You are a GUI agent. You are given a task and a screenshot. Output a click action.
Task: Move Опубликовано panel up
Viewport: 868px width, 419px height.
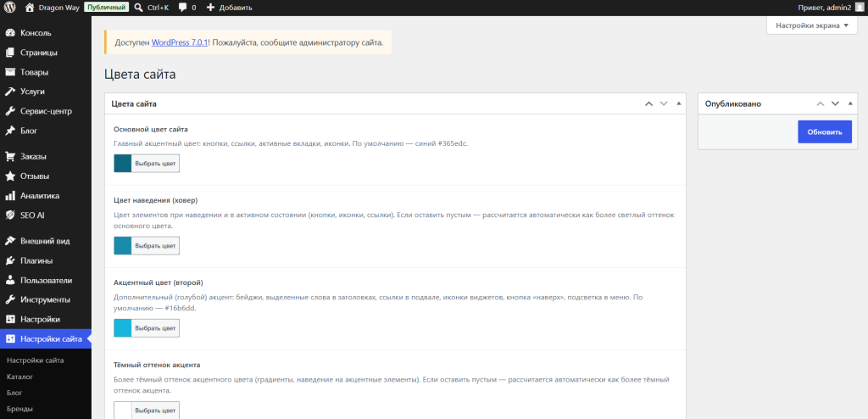click(x=821, y=103)
